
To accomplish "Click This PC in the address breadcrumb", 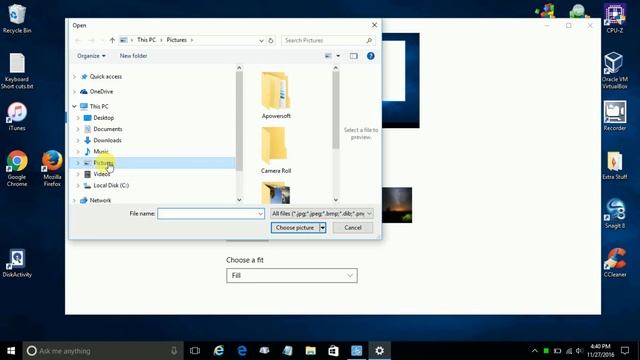I will [147, 40].
